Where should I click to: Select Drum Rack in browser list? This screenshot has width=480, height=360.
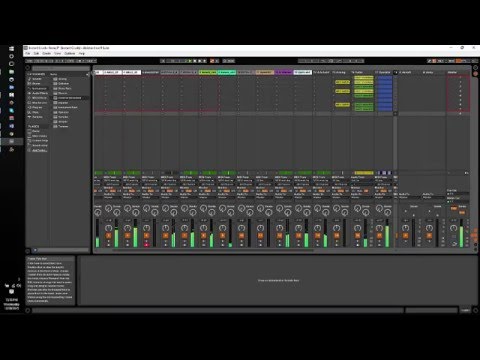65,88
